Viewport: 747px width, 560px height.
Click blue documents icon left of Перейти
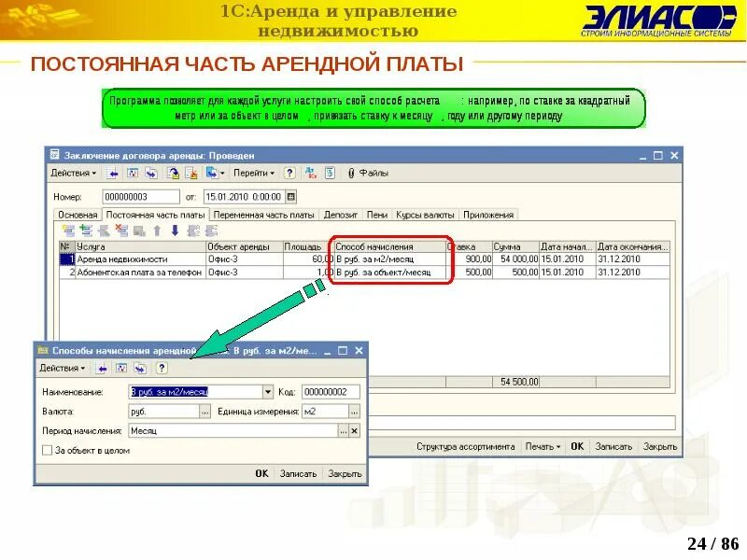[x=214, y=174]
